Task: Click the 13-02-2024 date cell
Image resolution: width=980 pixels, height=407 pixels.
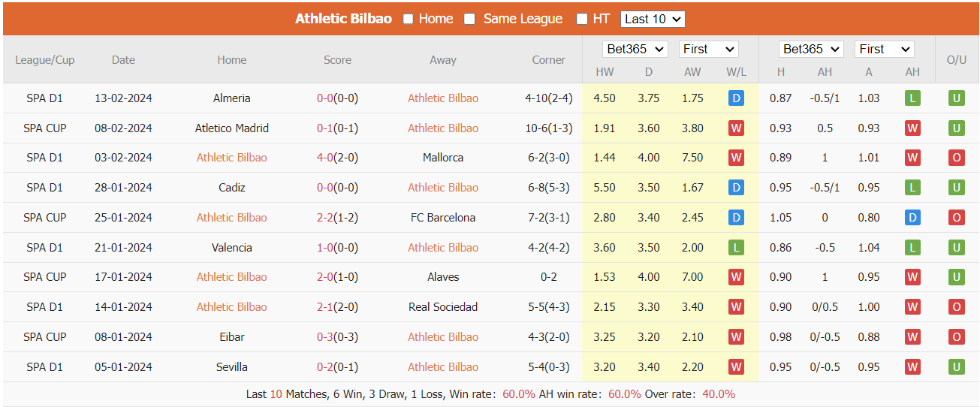Action: 123,98
